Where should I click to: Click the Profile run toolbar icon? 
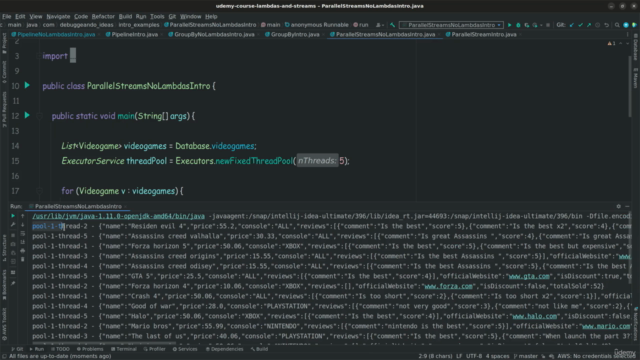535,25
